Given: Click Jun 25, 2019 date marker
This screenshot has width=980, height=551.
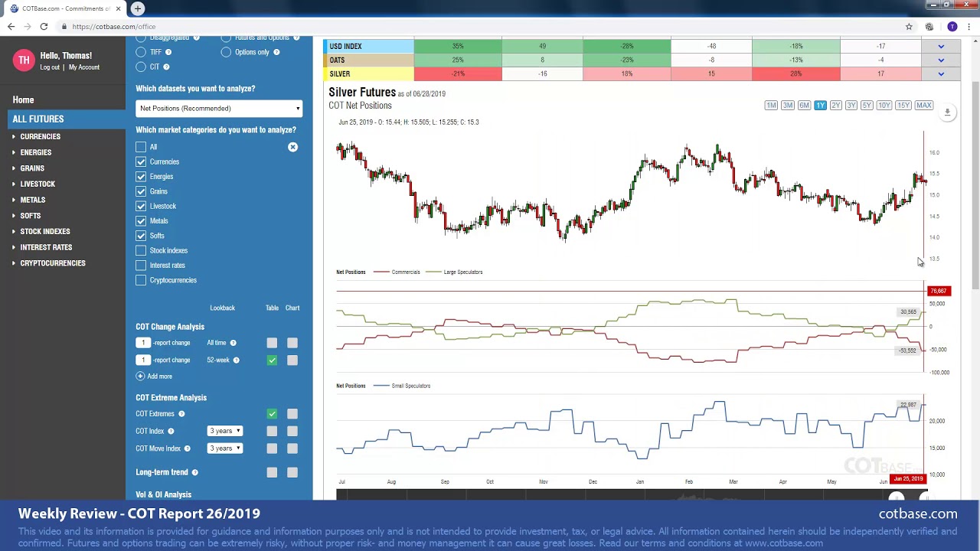Looking at the screenshot, I should pyautogui.click(x=909, y=479).
